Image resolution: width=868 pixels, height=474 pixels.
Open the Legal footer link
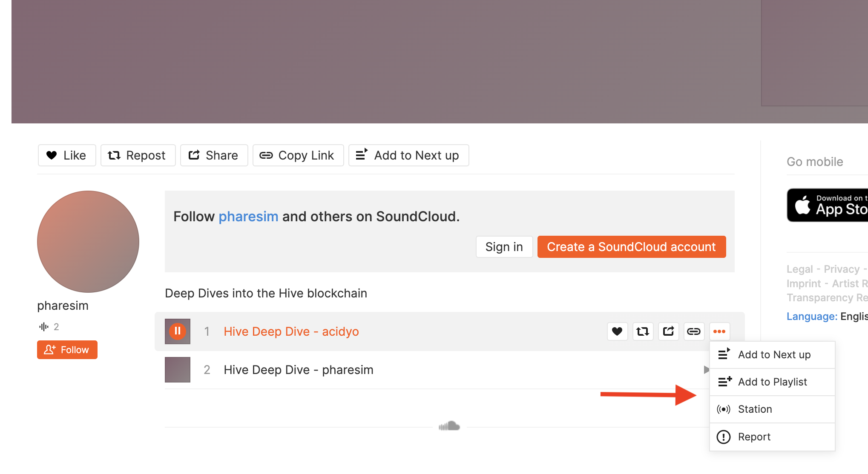(x=799, y=269)
